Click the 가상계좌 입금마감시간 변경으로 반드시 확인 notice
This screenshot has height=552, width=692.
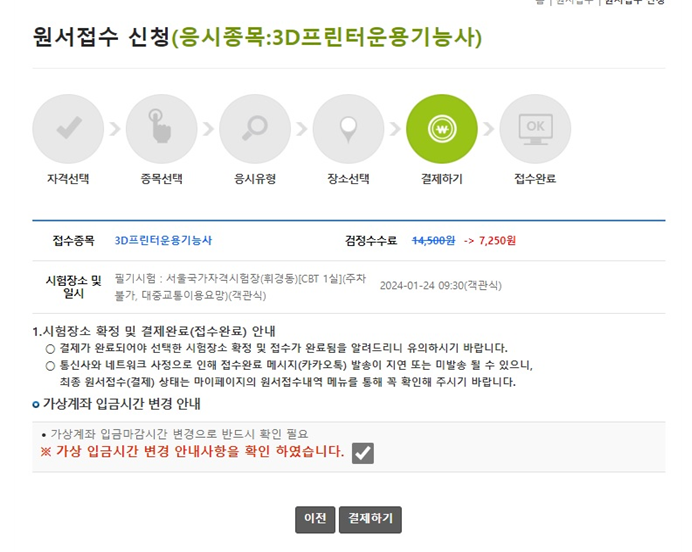tap(179, 434)
